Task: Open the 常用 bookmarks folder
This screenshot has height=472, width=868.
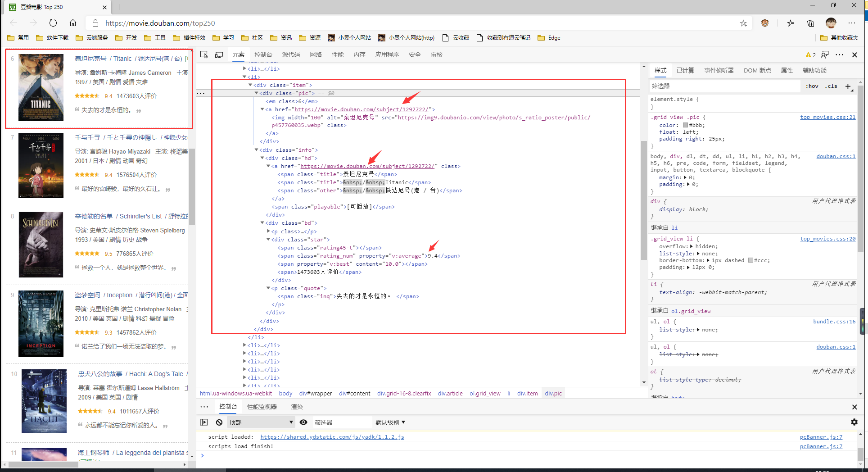Action: (19, 38)
